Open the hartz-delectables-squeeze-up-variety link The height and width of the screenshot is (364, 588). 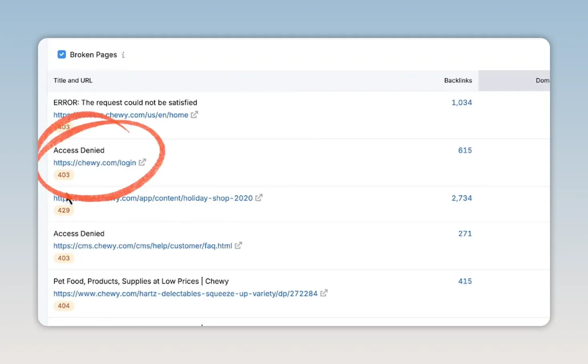point(186,294)
